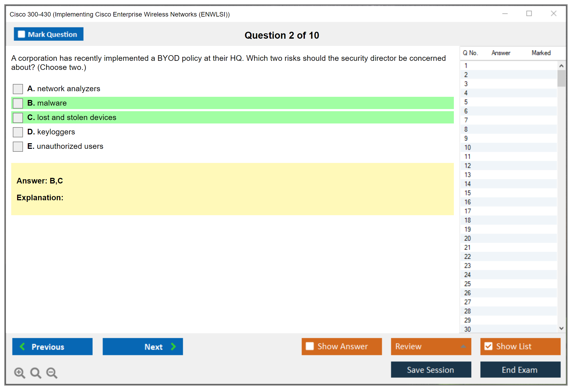Viewport: 574px width, 392px height.
Task: Click the green left arrow on Previous
Action: (x=22, y=346)
